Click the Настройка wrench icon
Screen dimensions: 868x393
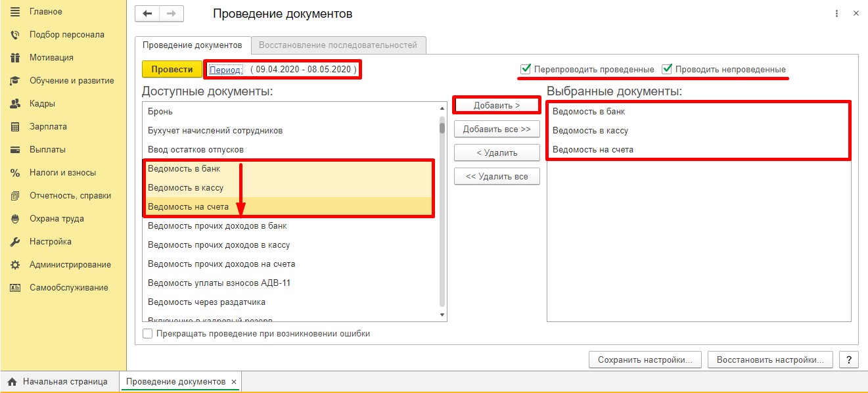(15, 242)
